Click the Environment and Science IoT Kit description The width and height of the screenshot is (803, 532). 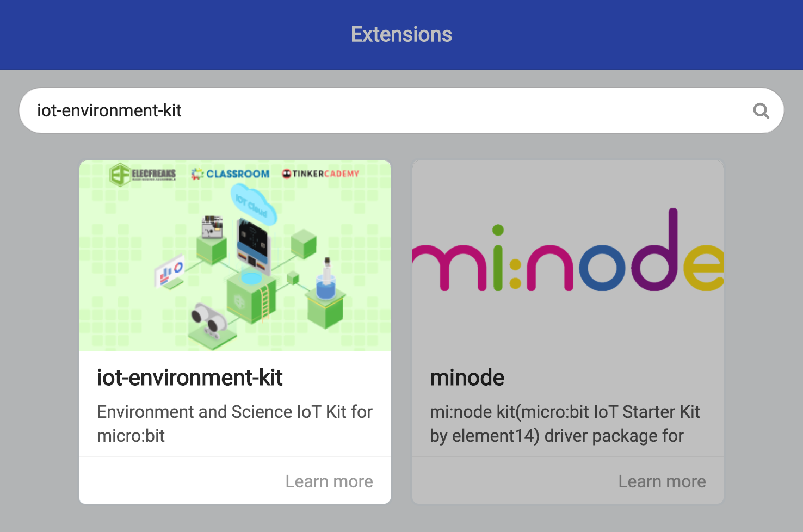pos(234,424)
